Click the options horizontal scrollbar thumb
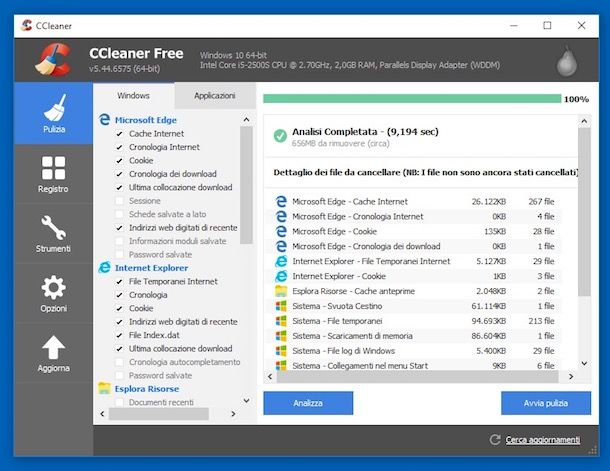The width and height of the screenshot is (610, 471). coord(159,414)
